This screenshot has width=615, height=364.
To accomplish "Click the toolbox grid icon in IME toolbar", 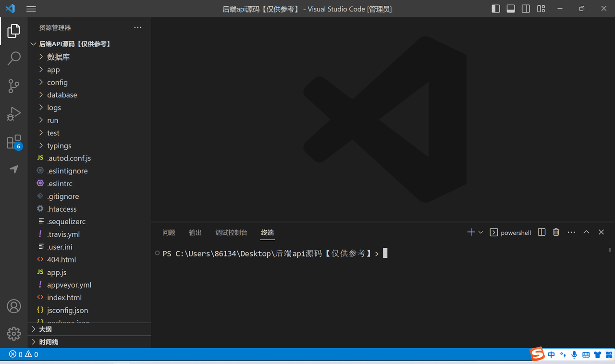I will coord(609,355).
